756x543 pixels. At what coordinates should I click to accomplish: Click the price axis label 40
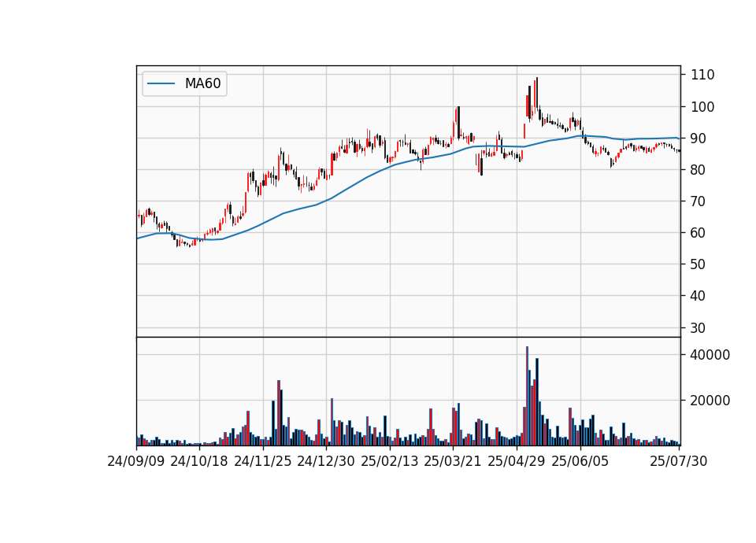click(699, 296)
